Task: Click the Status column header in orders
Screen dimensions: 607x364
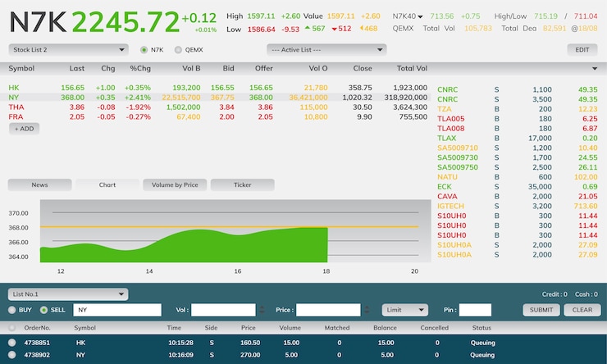Action: click(481, 328)
